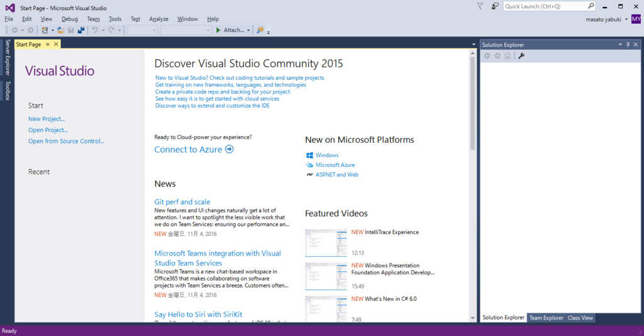This screenshot has height=336, width=644.
Task: Open the masato yabuki account dropdown
Action: click(x=626, y=20)
